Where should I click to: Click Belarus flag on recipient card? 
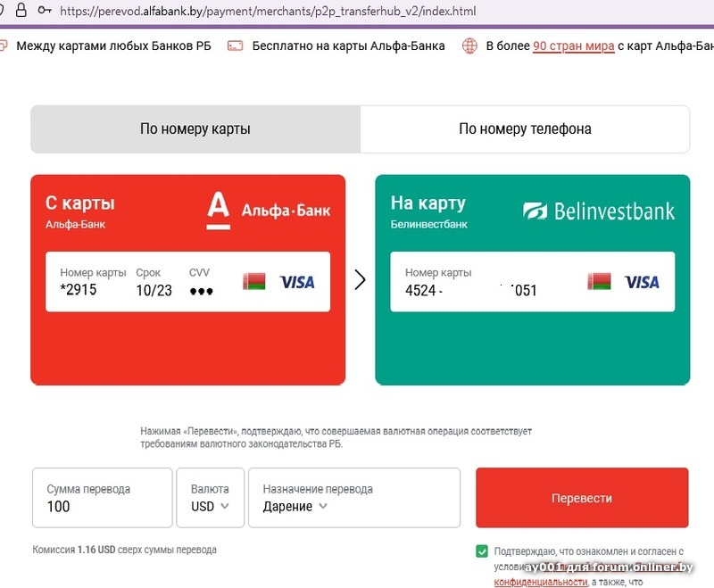click(599, 282)
